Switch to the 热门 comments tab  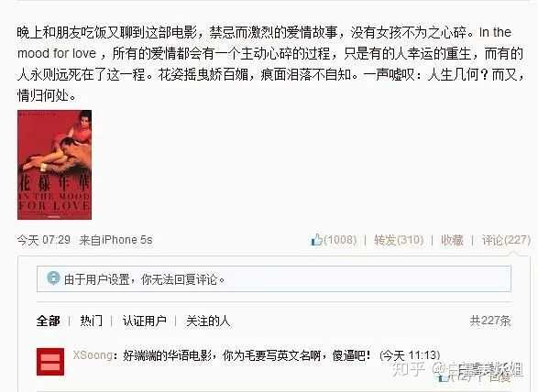point(92,321)
